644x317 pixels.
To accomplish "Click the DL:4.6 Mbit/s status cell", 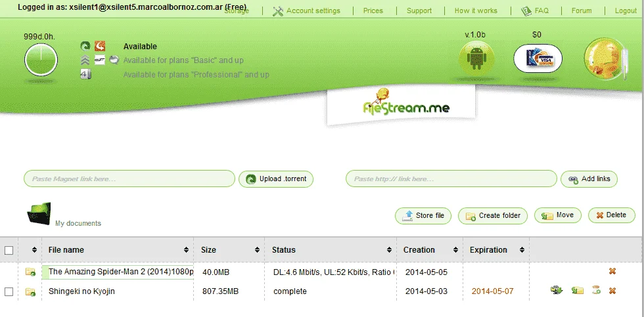I will click(x=334, y=272).
